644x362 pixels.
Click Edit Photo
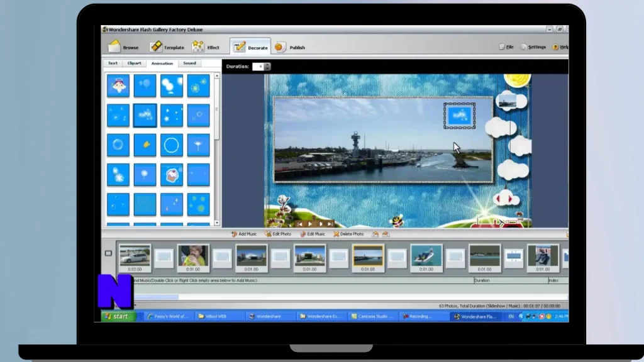click(x=278, y=234)
